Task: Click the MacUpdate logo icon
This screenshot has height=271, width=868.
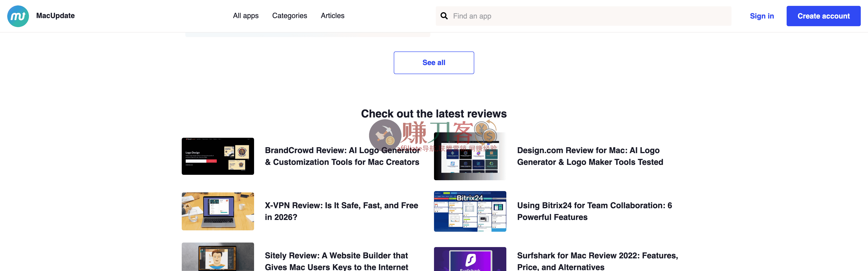Action: click(x=18, y=16)
